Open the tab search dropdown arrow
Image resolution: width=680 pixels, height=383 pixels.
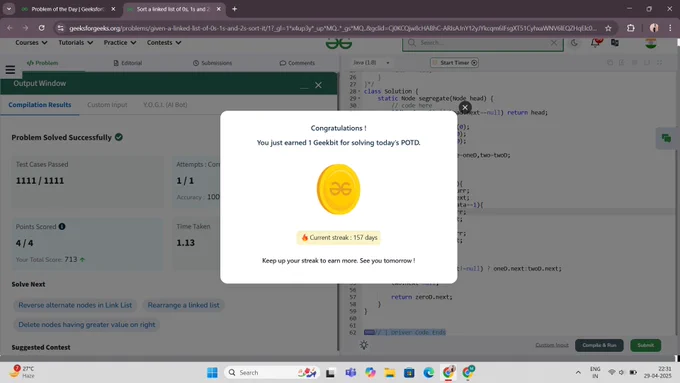(x=9, y=9)
